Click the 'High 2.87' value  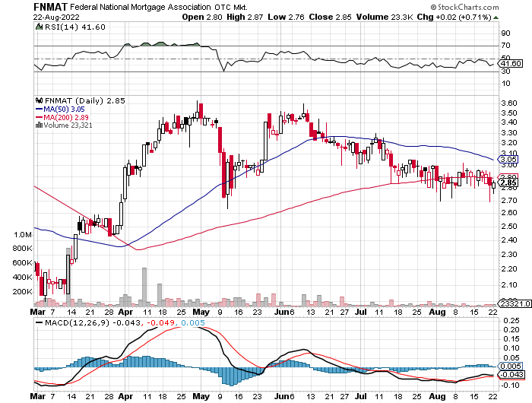[245, 17]
